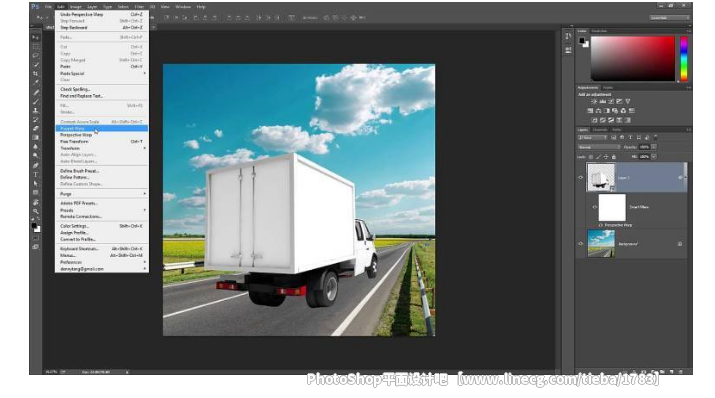Expand the Presets submenu
Viewport: 715px width, 398px height.
point(102,210)
